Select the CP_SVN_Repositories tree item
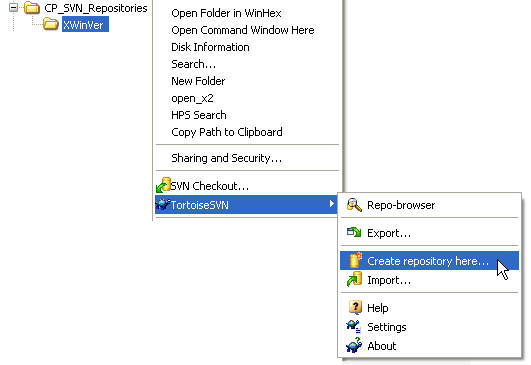531x365 pixels. coord(96,8)
